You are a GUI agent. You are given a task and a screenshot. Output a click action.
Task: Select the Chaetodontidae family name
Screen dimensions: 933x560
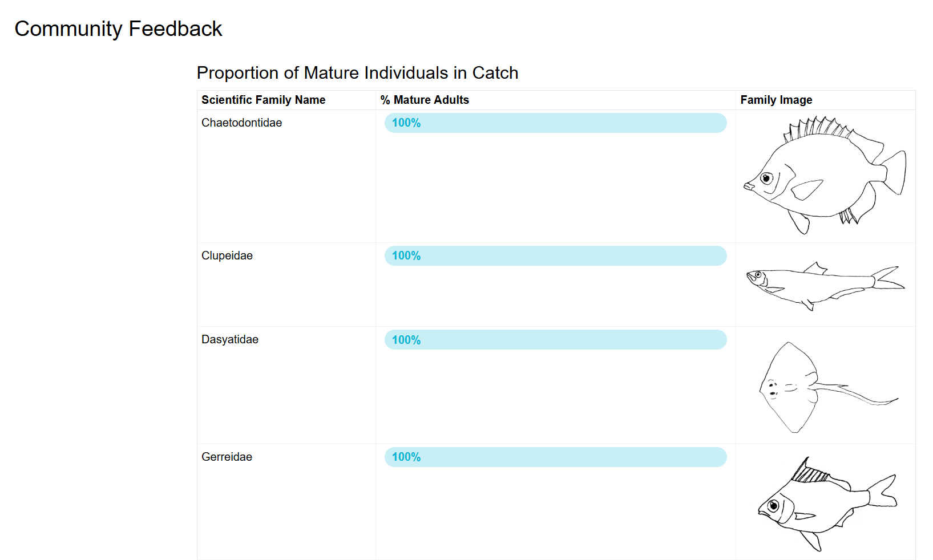(x=241, y=123)
